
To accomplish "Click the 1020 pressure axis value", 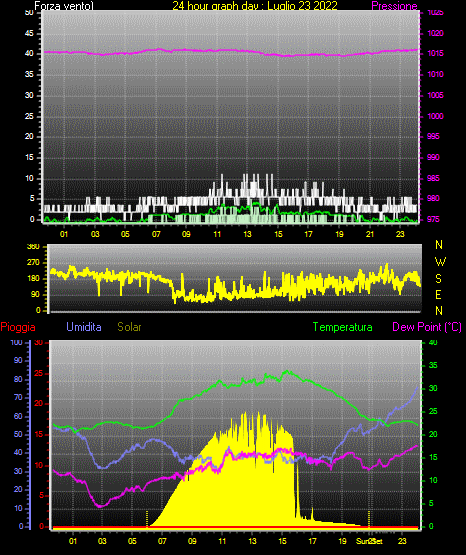I will tap(435, 33).
